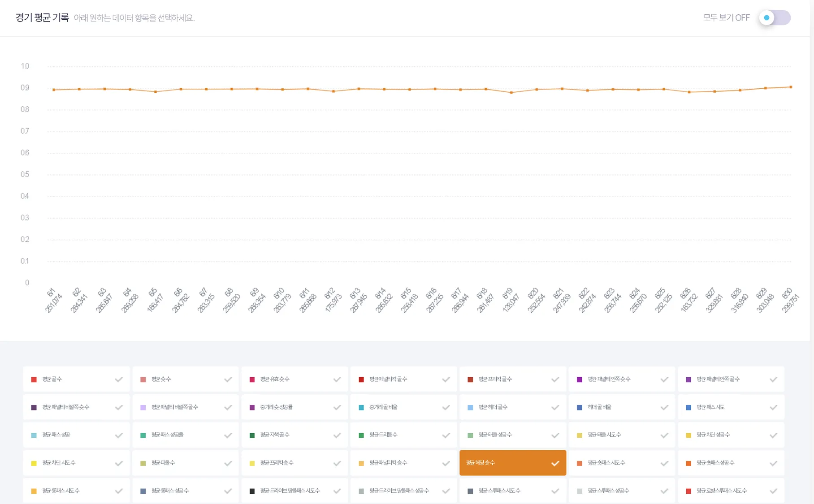Click the x-axis label 6/13 267,945

click(x=358, y=300)
